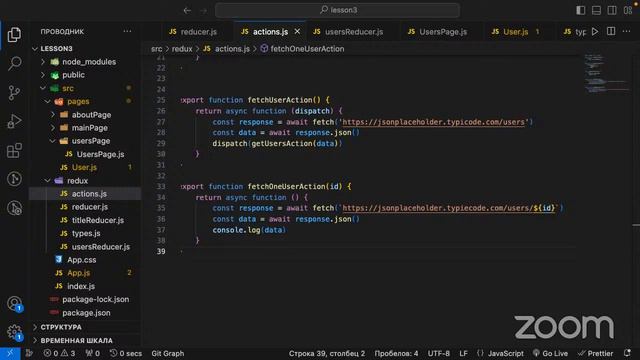Customize layout icon in title bar
This screenshot has width=640, height=360.
pyautogui.click(x=628, y=10)
